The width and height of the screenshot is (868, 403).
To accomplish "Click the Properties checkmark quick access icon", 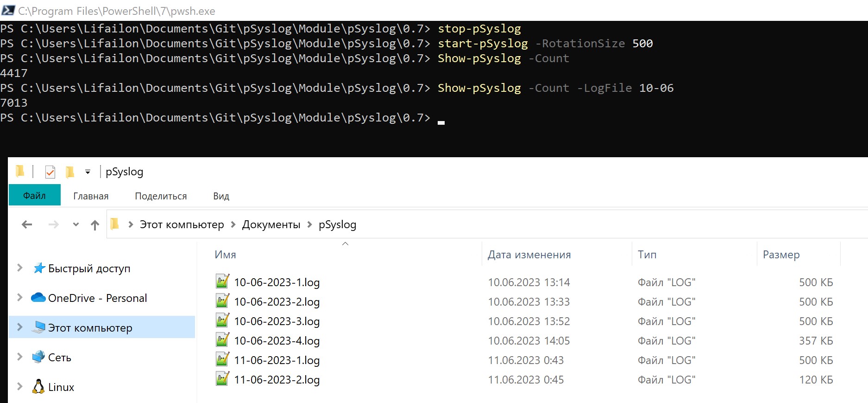I will [x=50, y=172].
